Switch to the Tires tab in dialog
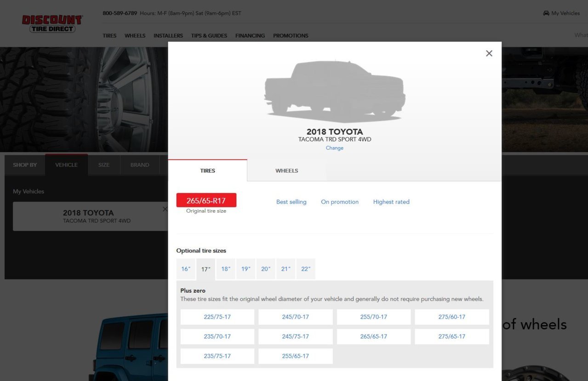 pyautogui.click(x=208, y=171)
